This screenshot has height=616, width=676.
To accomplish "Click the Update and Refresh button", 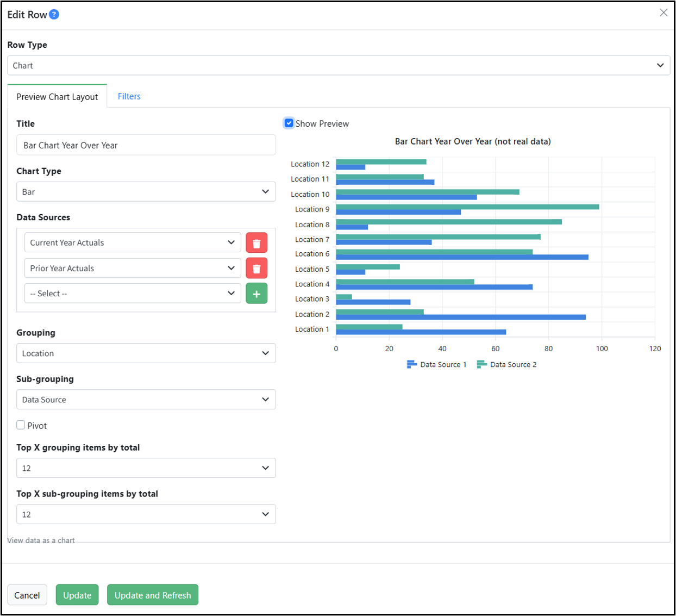I will [153, 595].
